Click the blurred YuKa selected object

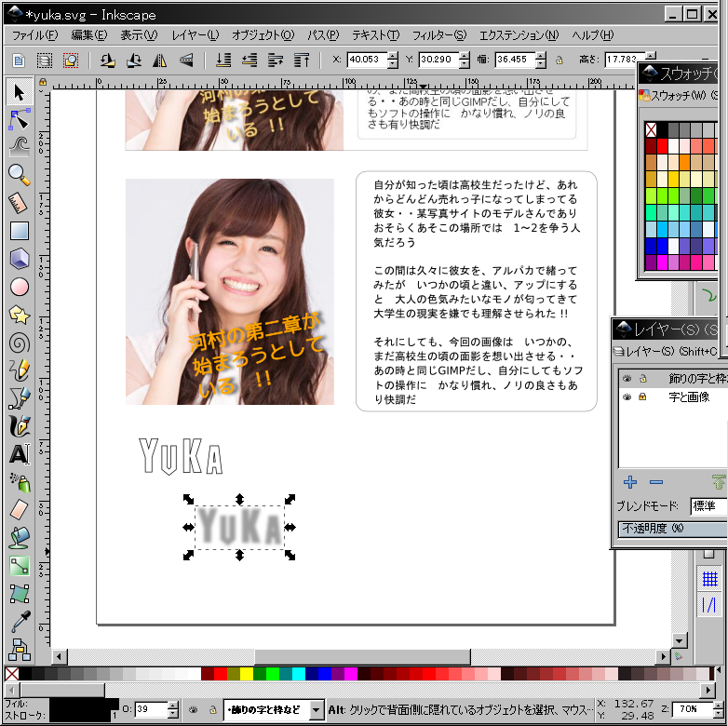[239, 527]
